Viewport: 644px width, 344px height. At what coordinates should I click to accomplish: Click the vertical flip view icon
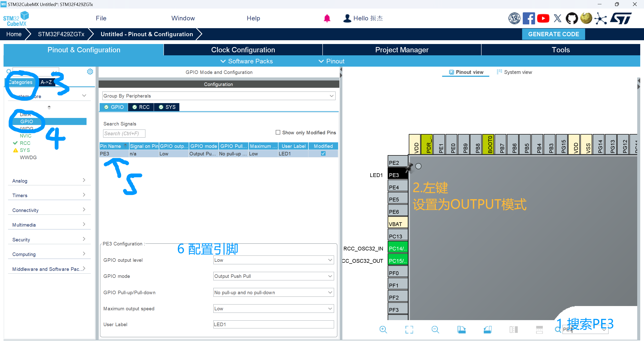click(x=539, y=329)
